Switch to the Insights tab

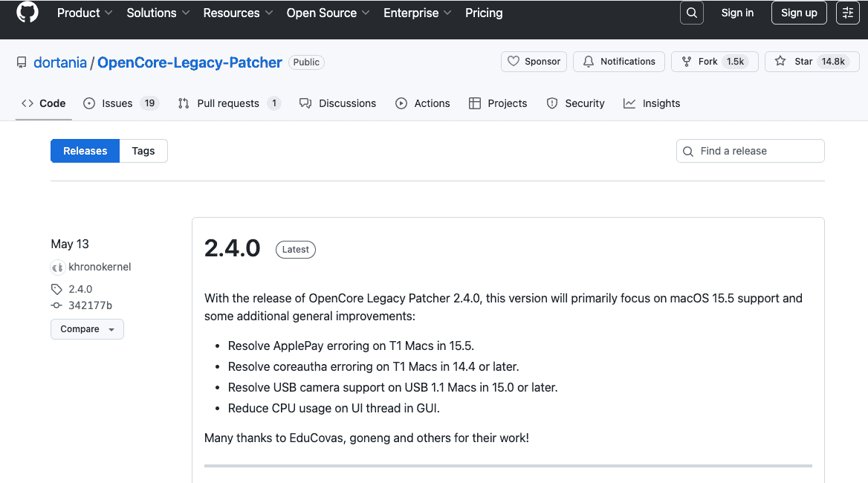coord(652,103)
